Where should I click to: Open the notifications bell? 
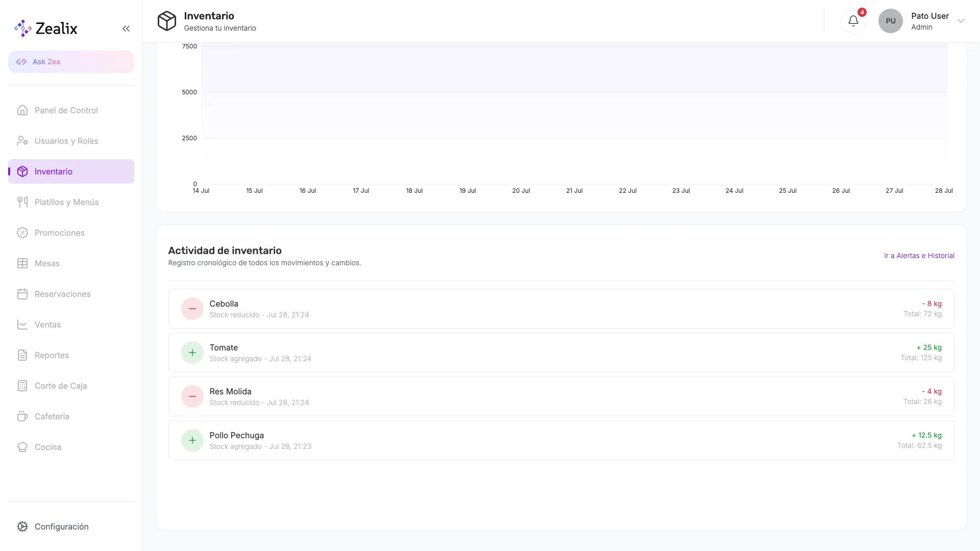pos(853,21)
